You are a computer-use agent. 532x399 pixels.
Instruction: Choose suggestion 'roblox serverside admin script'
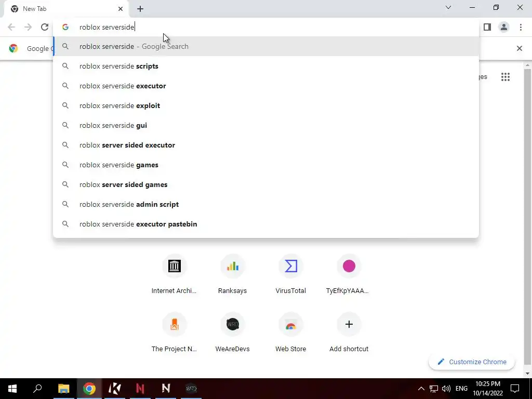tap(266, 204)
